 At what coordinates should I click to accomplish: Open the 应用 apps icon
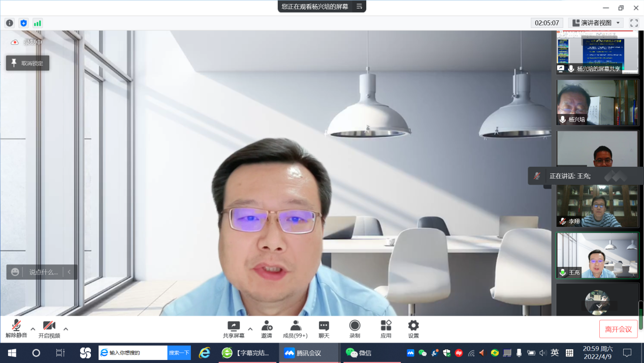pos(386,329)
